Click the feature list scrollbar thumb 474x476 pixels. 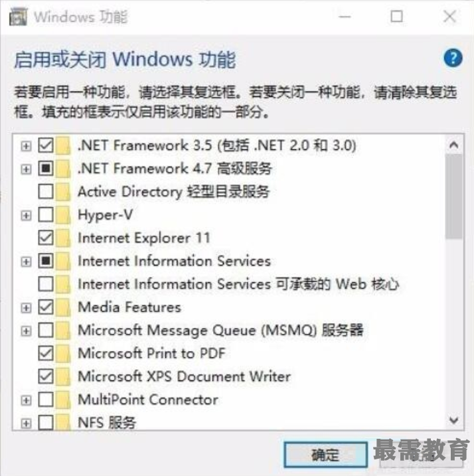point(454,197)
